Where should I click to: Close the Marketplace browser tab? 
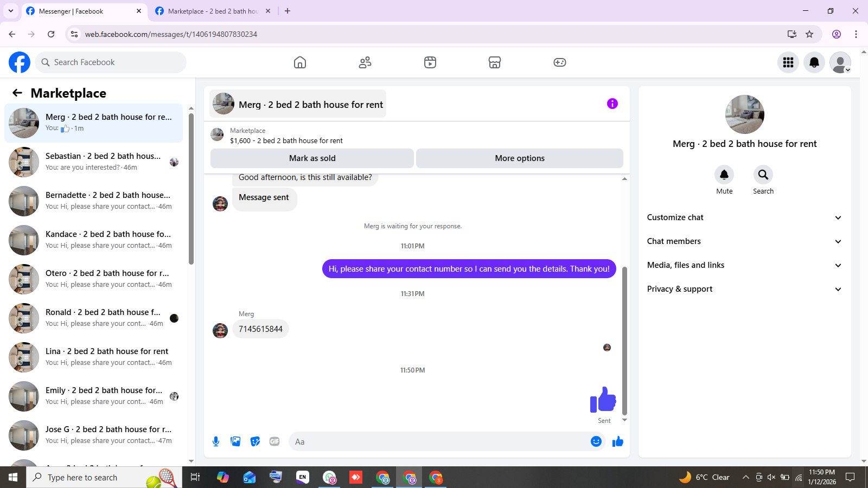point(268,11)
